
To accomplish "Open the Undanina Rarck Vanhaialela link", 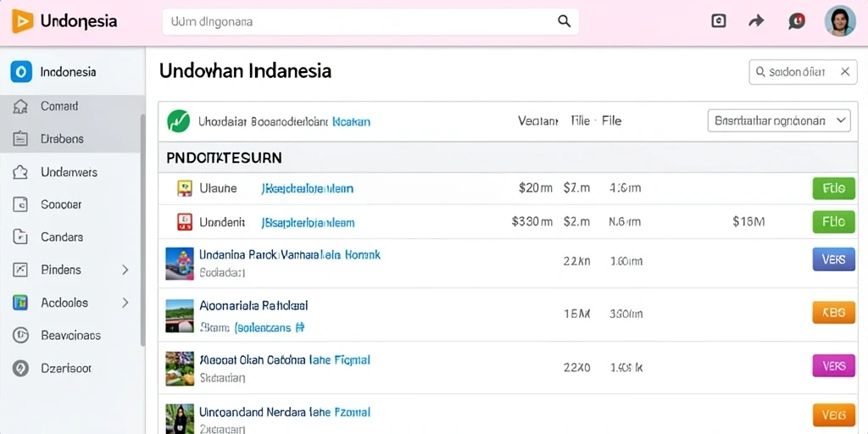I will click(290, 255).
